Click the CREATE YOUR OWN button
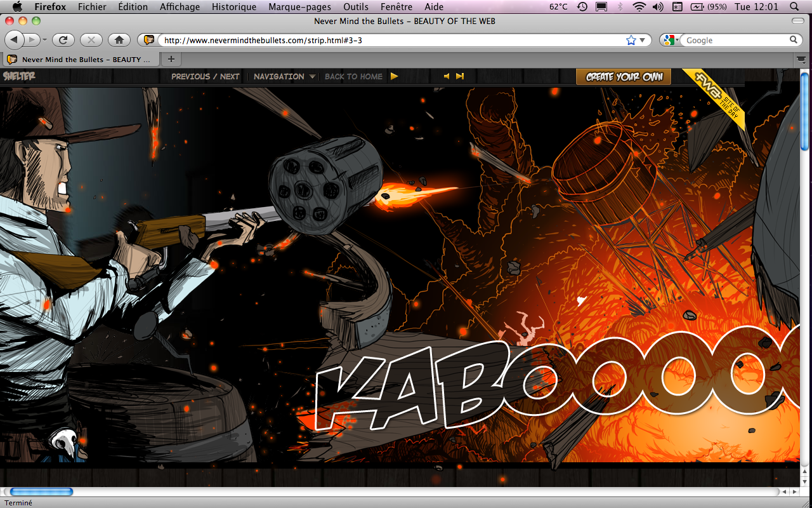This screenshot has height=508, width=812. (624, 76)
